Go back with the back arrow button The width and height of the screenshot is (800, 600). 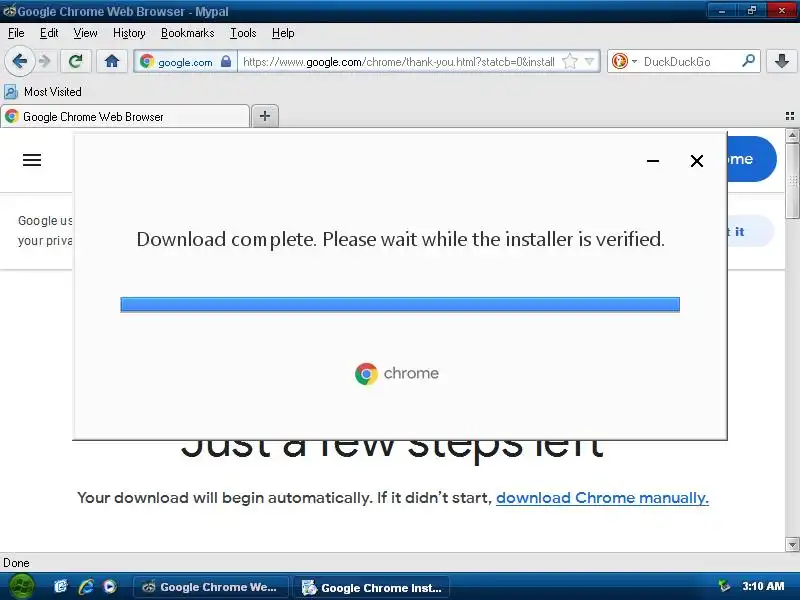[x=19, y=61]
